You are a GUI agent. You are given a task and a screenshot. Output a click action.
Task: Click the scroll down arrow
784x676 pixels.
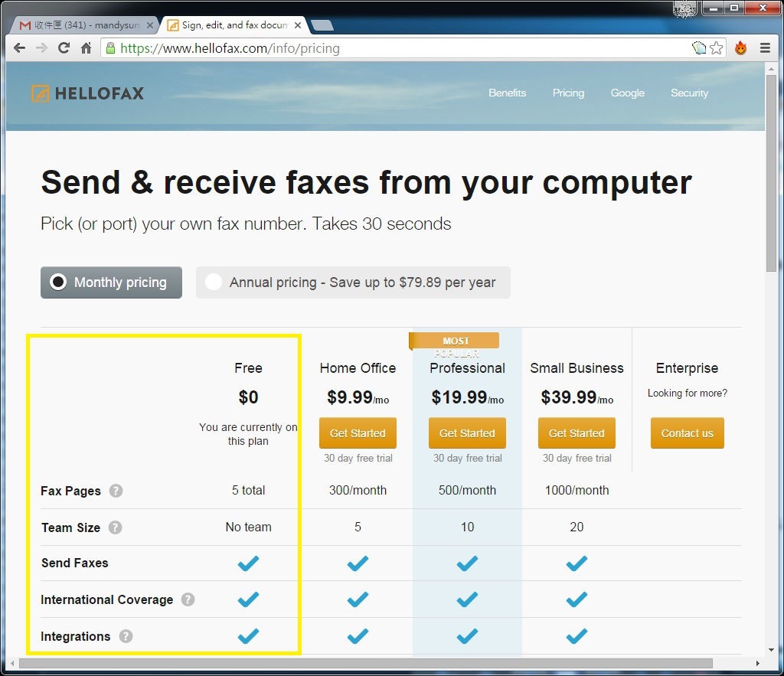[x=771, y=650]
